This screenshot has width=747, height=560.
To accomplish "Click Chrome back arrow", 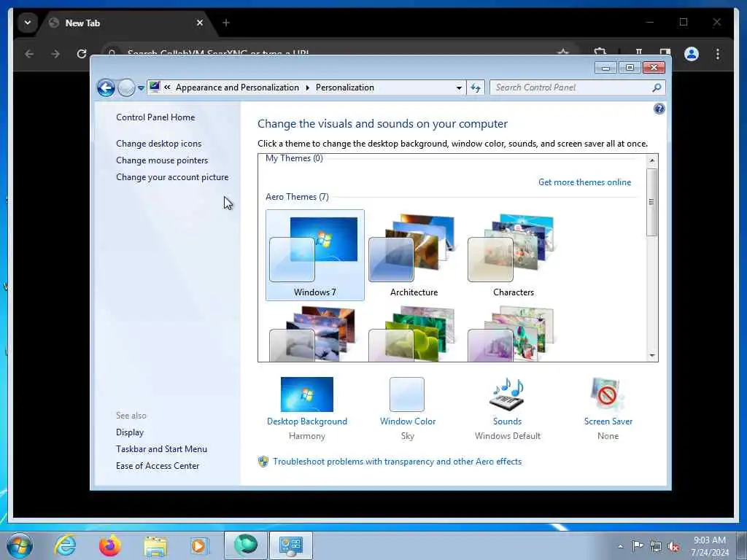I will tap(29, 54).
